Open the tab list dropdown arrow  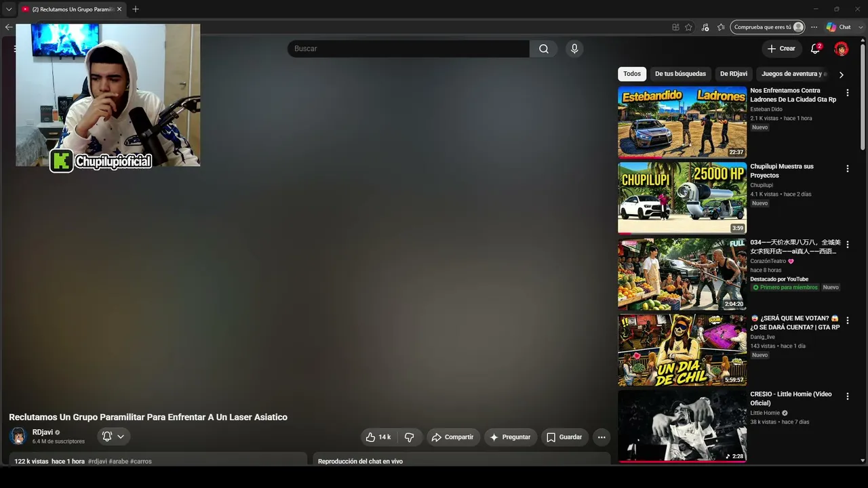pos(9,9)
